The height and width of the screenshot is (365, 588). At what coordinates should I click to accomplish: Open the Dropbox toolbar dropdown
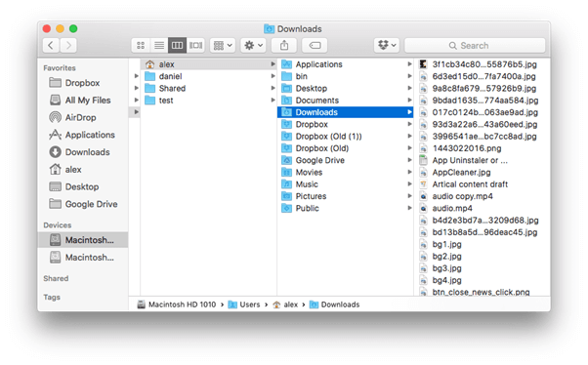387,45
